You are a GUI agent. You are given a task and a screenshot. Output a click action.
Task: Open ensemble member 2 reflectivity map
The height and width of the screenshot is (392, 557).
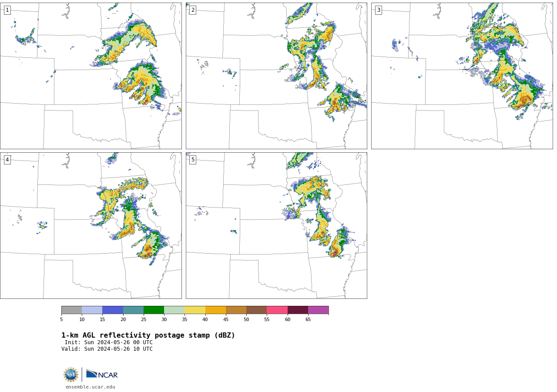coord(276,76)
